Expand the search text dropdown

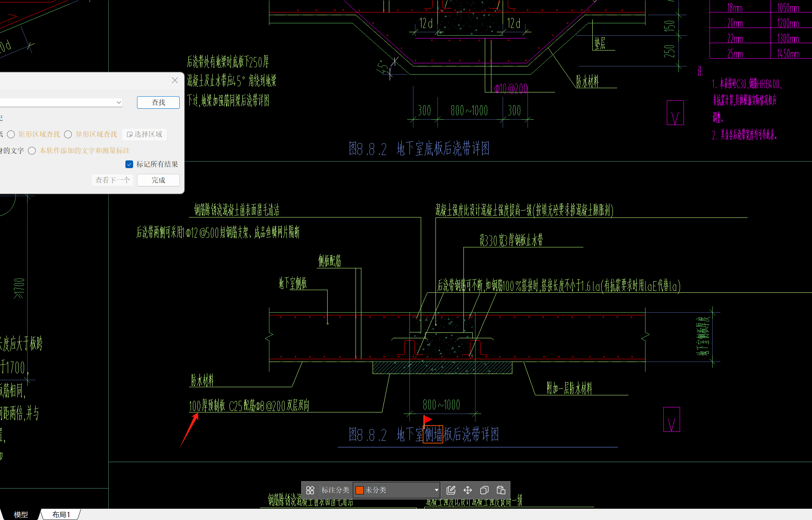tap(119, 103)
